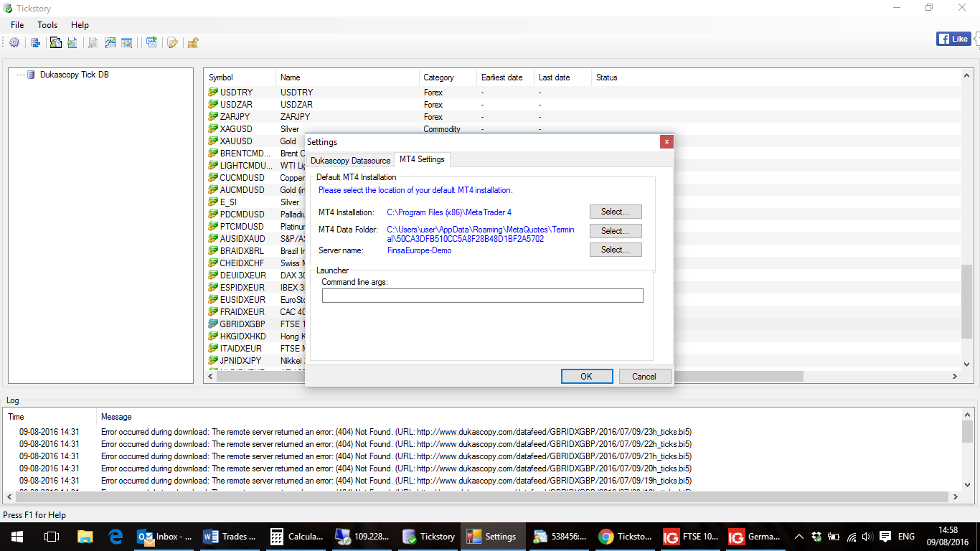980x551 pixels.
Task: Select the ZARJPY symbol row
Action: point(583,117)
